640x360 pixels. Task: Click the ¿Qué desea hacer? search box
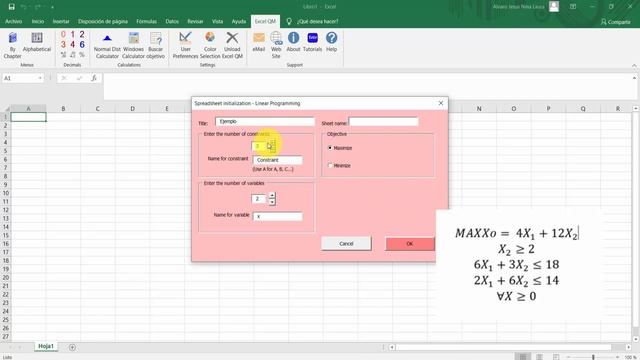318,21
